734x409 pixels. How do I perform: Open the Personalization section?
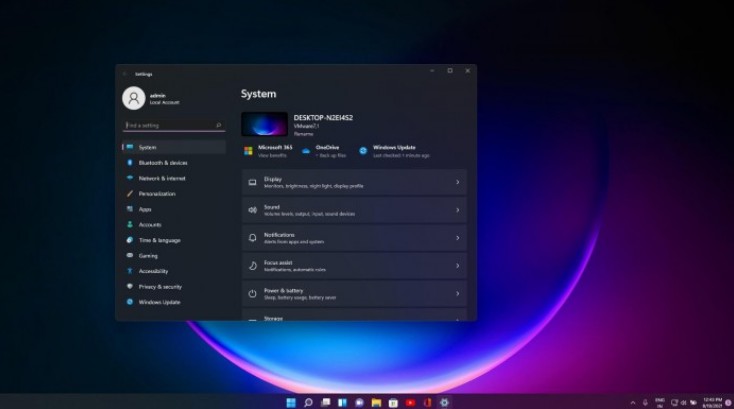[x=157, y=193]
